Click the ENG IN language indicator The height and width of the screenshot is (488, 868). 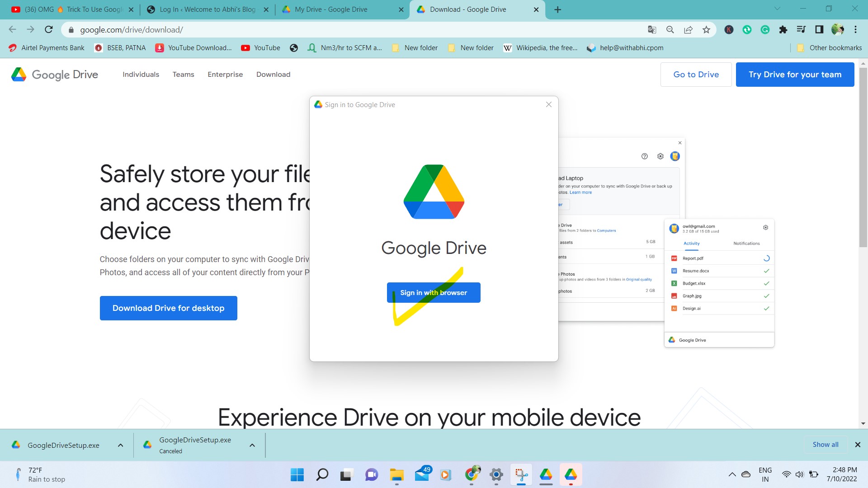pyautogui.click(x=765, y=474)
